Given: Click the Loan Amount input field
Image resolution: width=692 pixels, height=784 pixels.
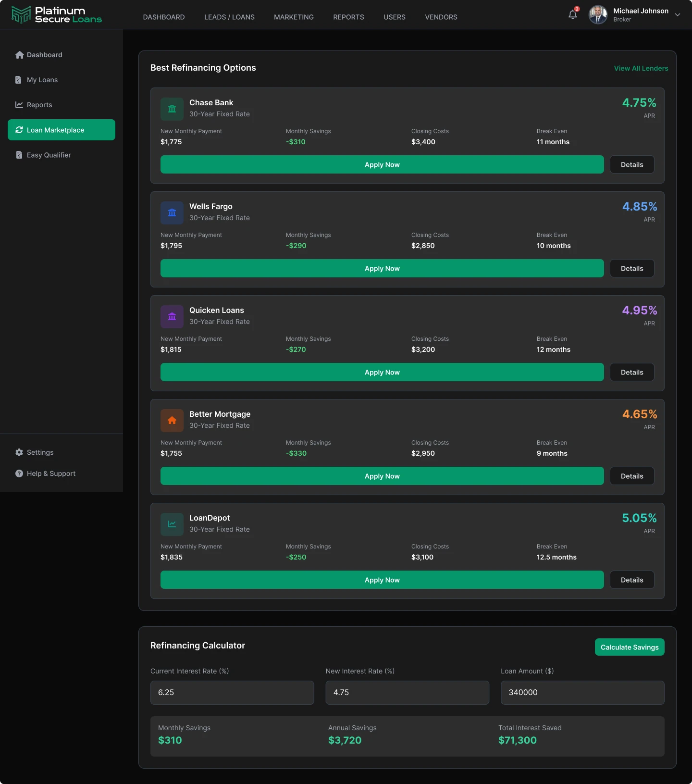Looking at the screenshot, I should [x=582, y=693].
